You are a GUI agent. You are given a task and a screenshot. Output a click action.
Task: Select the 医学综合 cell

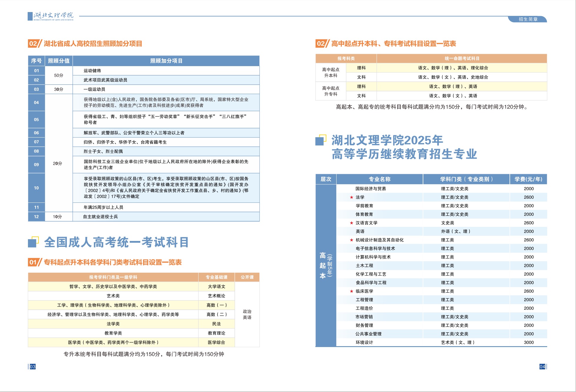point(217,342)
